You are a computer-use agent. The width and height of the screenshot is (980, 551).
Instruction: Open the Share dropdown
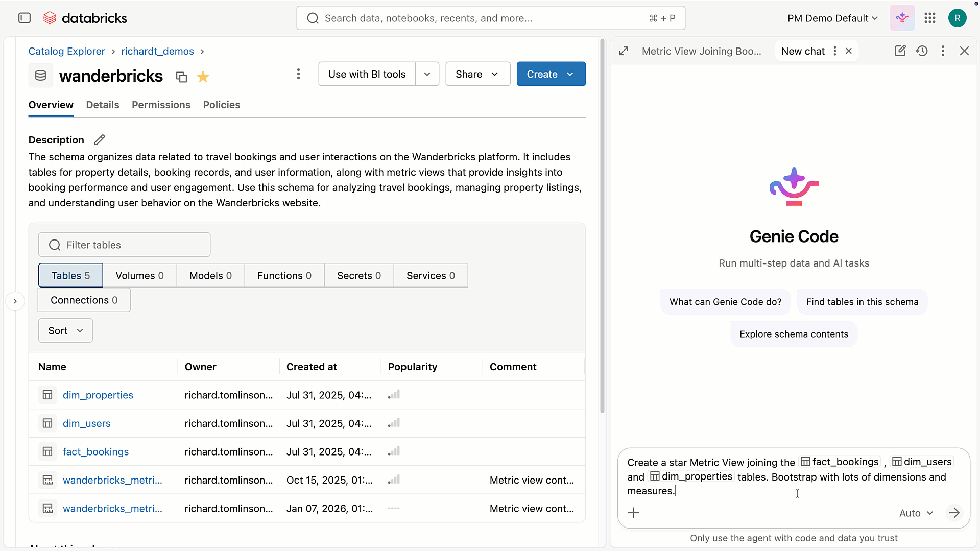point(477,74)
